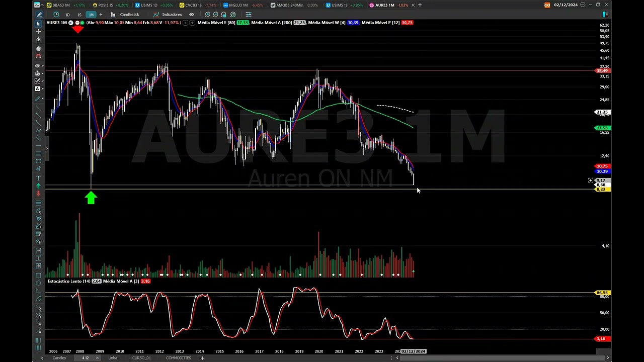Select the eraser tool
The height and width of the screenshot is (362, 644).
tap(38, 39)
